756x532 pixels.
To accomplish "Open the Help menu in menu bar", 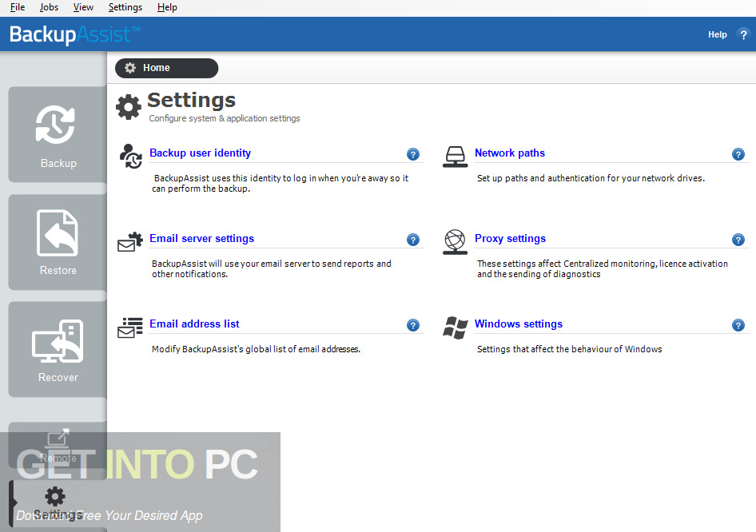I will pyautogui.click(x=167, y=7).
